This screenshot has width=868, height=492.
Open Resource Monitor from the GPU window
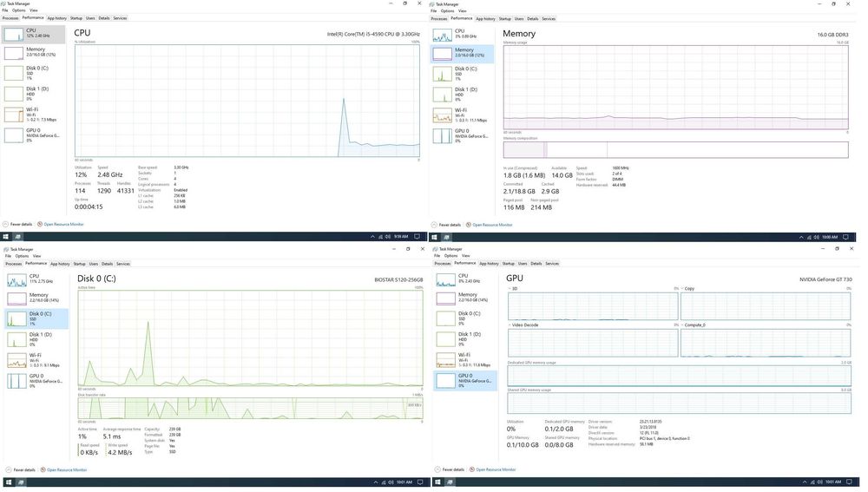(x=493, y=469)
